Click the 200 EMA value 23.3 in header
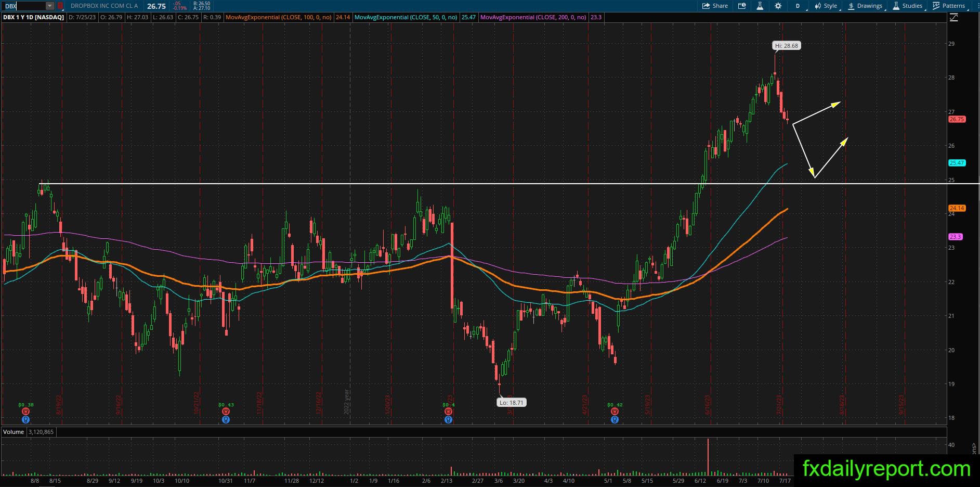 click(596, 17)
